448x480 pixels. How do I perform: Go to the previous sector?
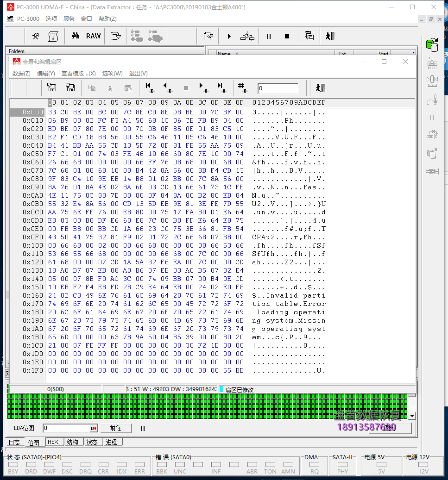point(168,87)
